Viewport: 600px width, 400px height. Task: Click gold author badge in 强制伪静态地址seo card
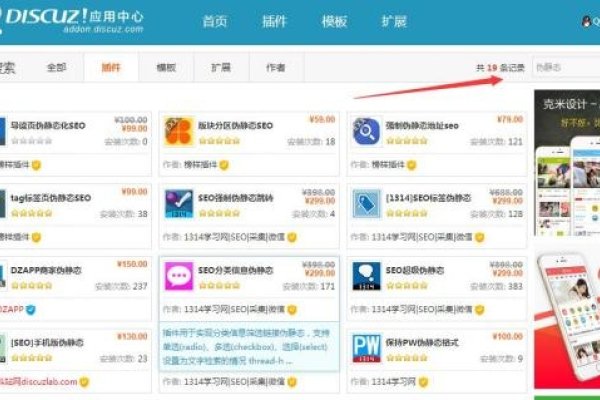[412, 165]
